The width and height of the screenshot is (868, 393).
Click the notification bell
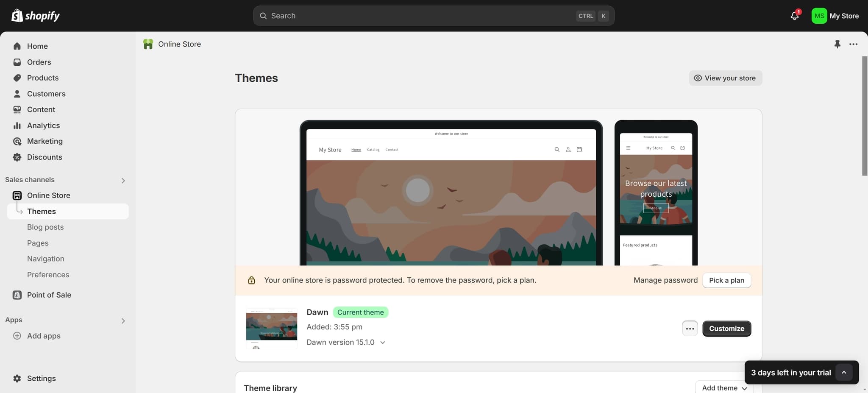[x=794, y=15]
